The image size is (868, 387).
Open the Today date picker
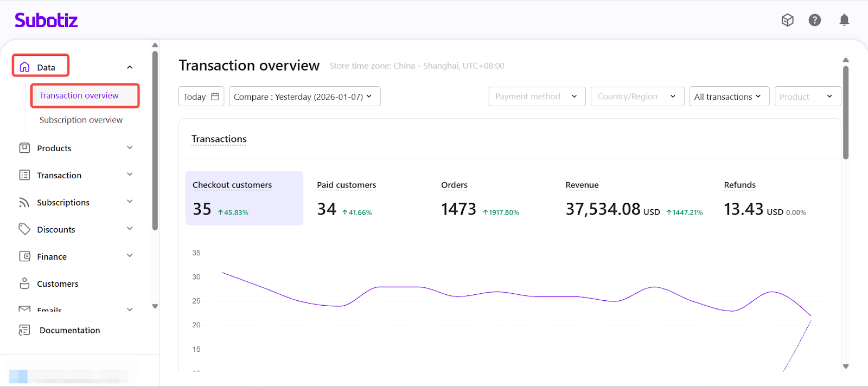(x=201, y=96)
